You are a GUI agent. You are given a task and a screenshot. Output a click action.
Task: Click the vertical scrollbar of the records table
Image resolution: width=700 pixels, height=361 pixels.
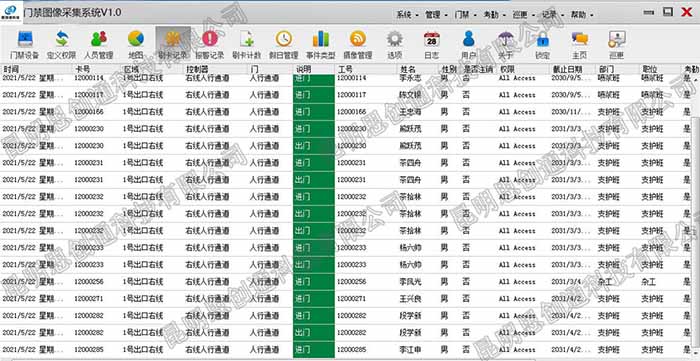(x=696, y=214)
